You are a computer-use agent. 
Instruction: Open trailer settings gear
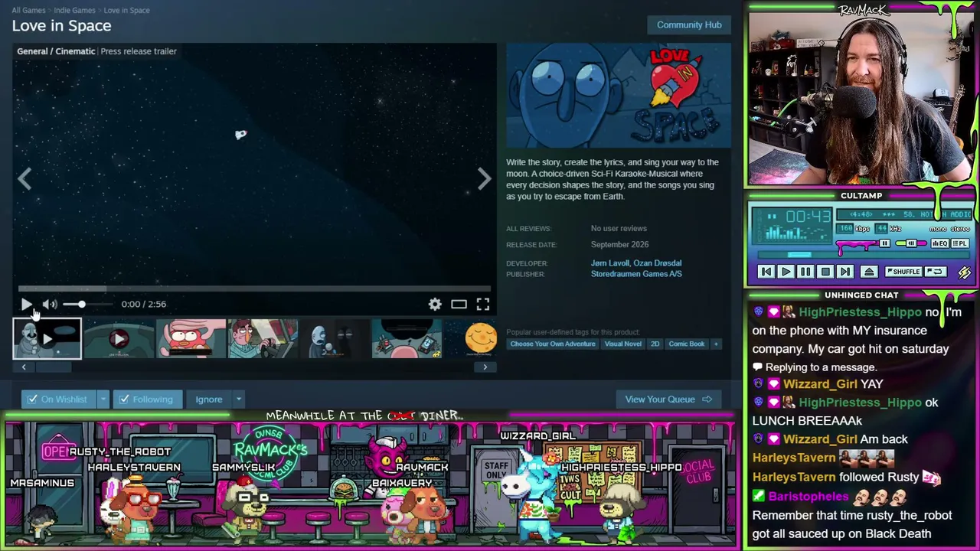[435, 304]
